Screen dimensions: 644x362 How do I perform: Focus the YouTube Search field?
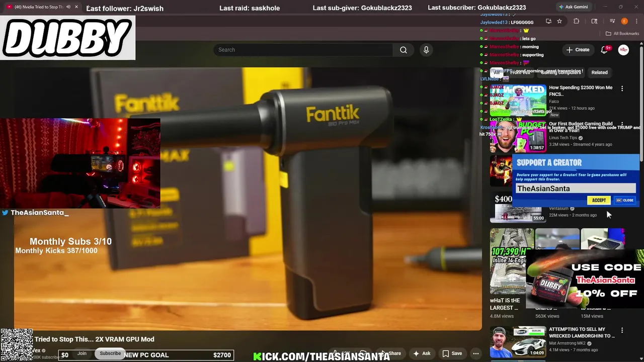coord(303,50)
